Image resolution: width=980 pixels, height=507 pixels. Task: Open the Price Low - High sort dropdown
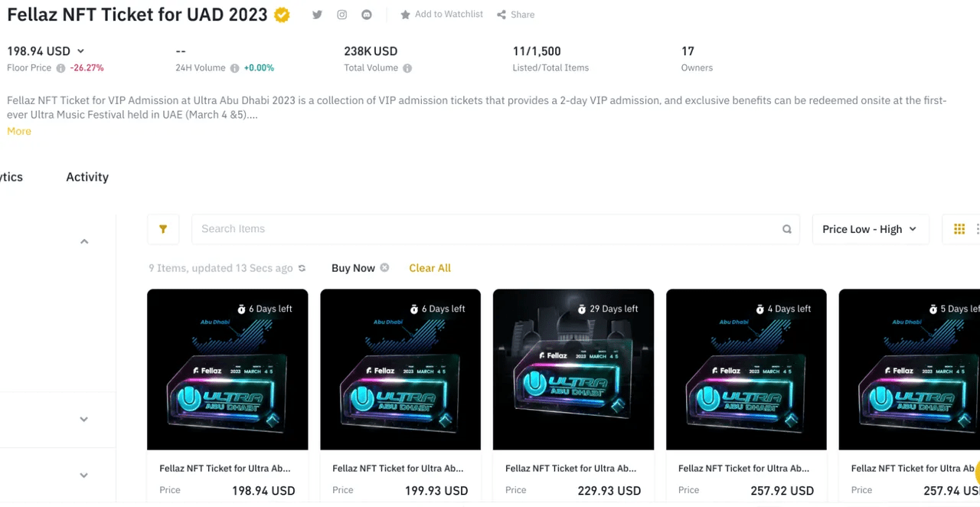coord(871,229)
